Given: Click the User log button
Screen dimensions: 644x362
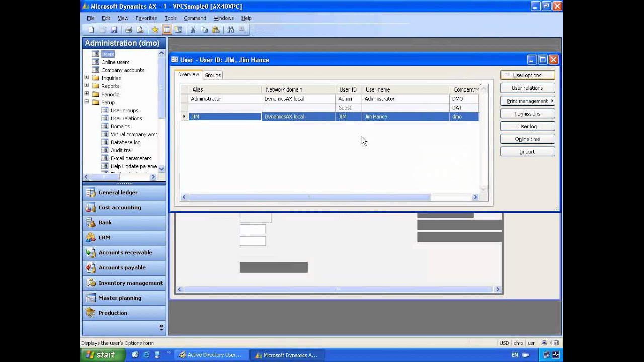Looking at the screenshot, I should (x=527, y=126).
